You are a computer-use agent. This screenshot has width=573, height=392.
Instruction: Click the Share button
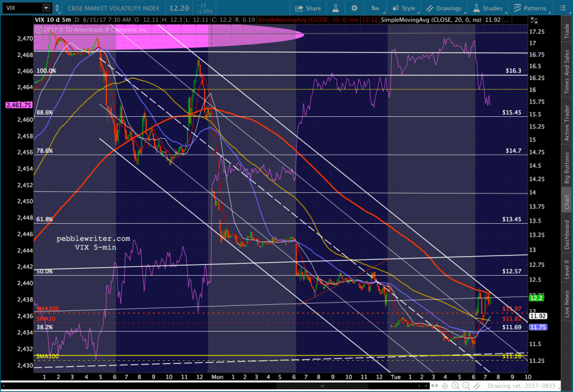(308, 8)
